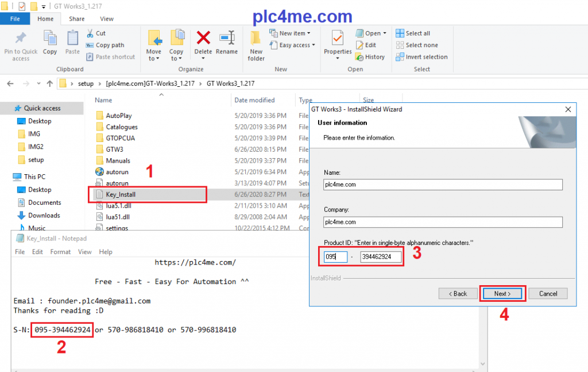The width and height of the screenshot is (588, 372).
Task: Click the Next button in InstallShield Wizard
Action: [502, 294]
